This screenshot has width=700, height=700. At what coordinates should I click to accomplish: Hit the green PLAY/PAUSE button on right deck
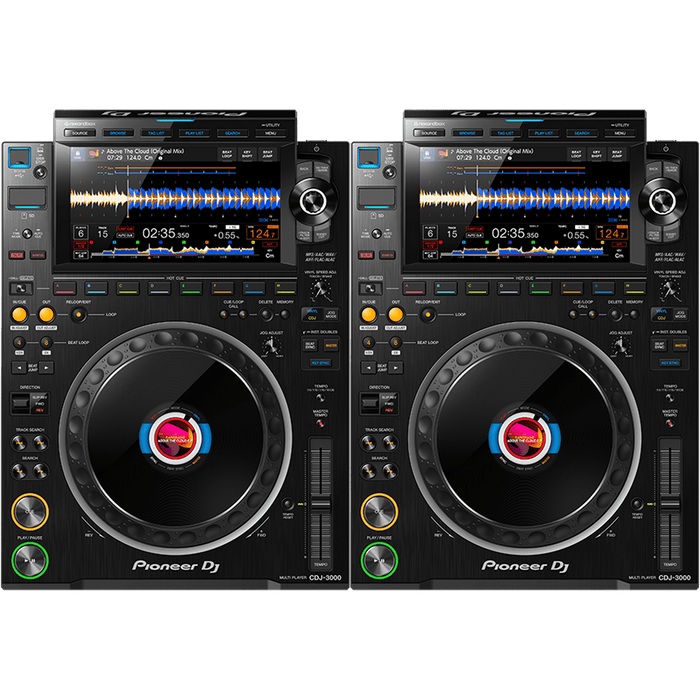379,560
